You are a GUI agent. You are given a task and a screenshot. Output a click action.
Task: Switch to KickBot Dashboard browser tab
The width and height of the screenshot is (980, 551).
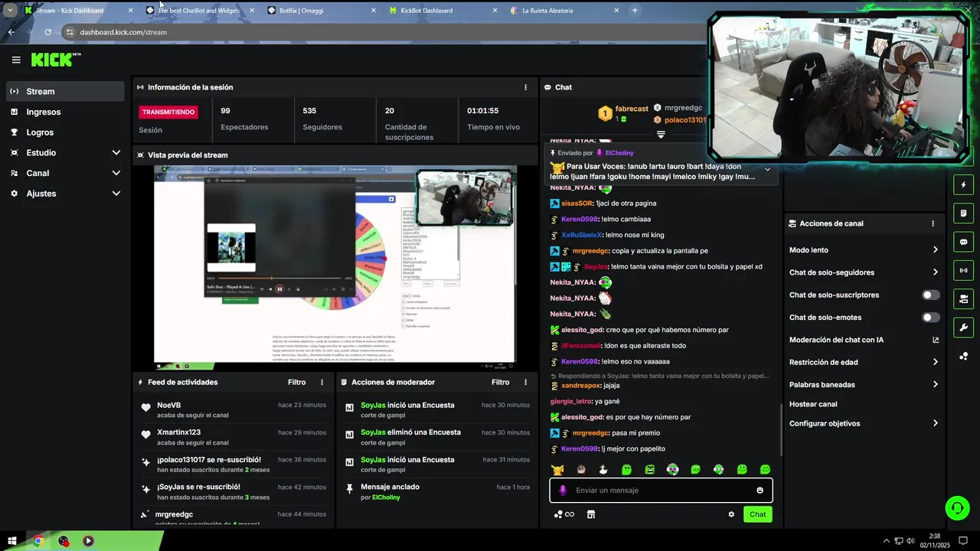point(443,11)
